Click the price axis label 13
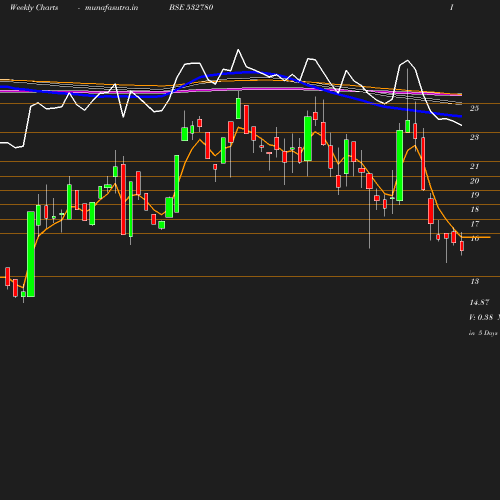The width and height of the screenshot is (500, 500). 474,282
